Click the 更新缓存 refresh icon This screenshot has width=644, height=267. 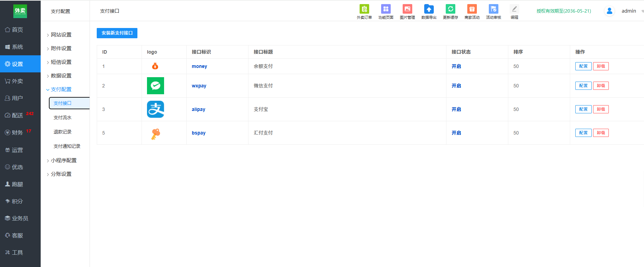(450, 9)
